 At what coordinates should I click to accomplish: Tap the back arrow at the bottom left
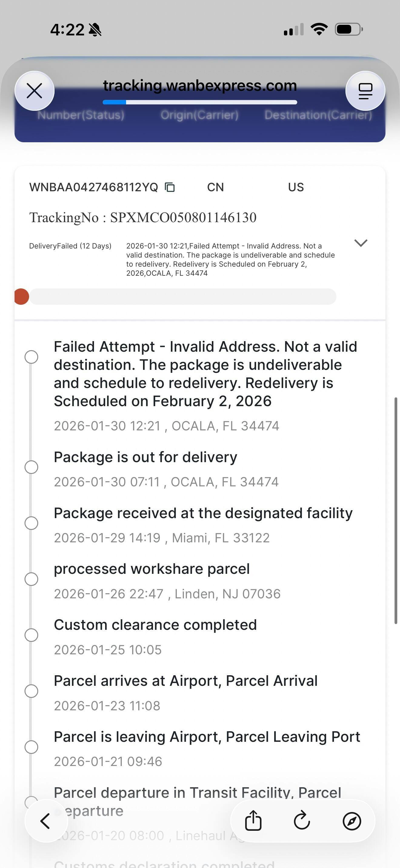click(x=45, y=820)
